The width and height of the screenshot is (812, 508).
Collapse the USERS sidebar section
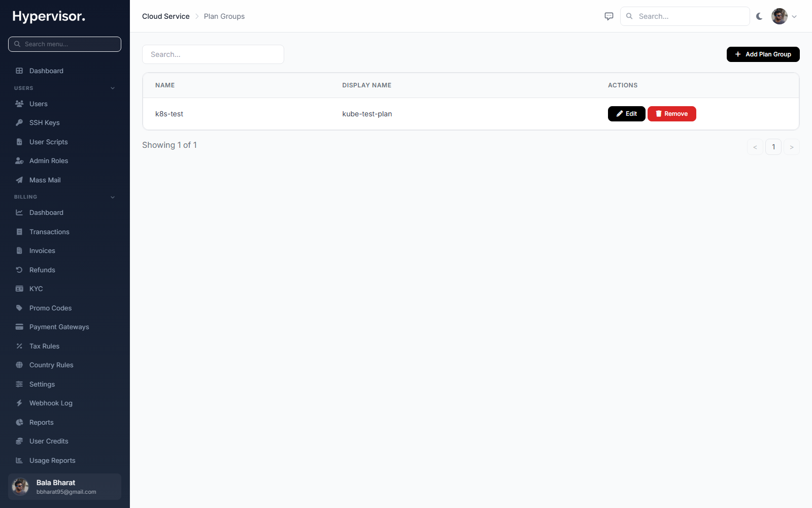pos(113,88)
